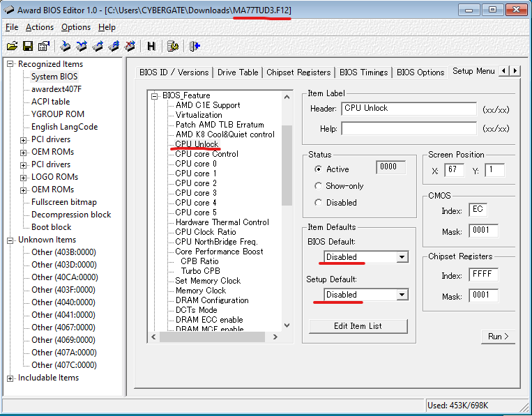
Task: Open the Setup Default dropdown
Action: (402, 295)
